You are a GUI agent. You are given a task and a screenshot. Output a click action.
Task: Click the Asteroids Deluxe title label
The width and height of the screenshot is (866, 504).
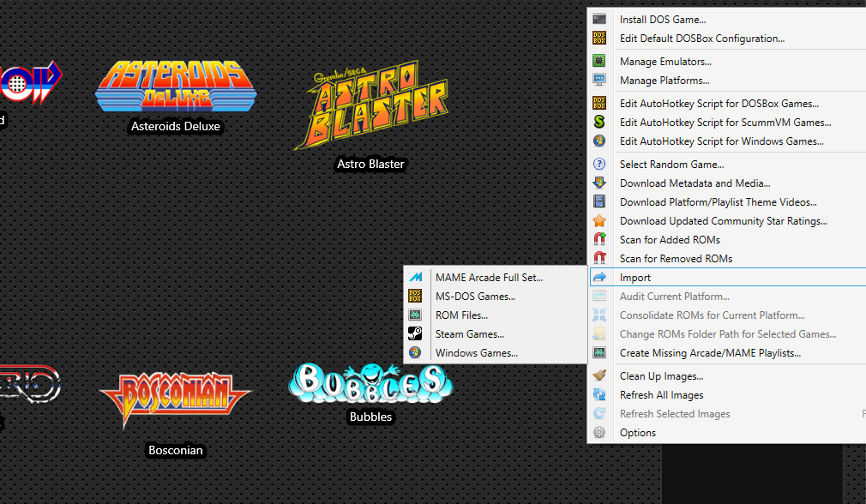click(176, 126)
